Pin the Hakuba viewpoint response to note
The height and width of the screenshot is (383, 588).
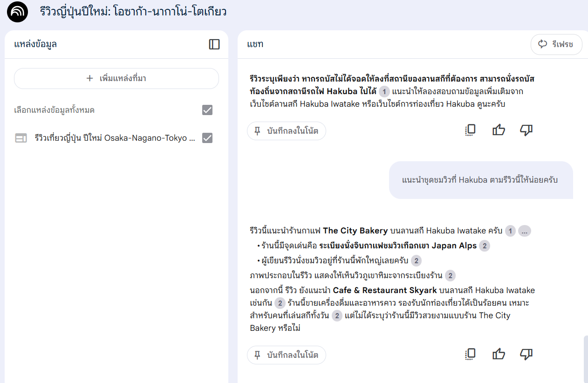coord(286,355)
